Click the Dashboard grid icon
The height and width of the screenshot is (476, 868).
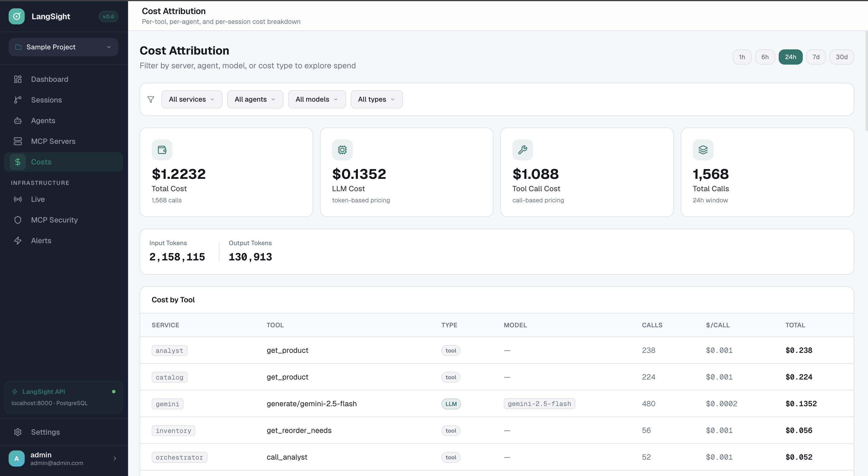18,79
